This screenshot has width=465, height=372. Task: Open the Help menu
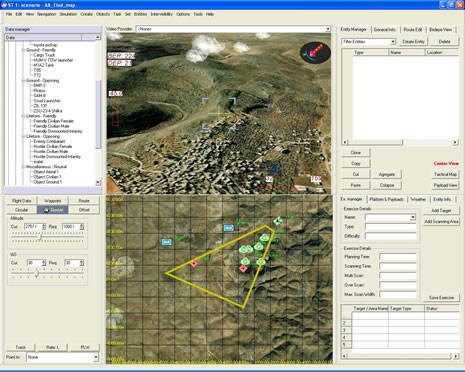(210, 14)
